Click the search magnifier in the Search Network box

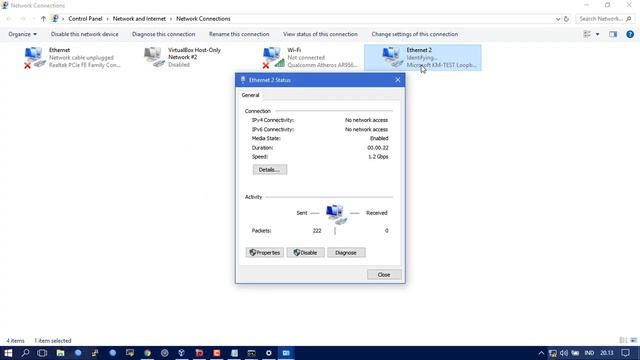point(629,19)
